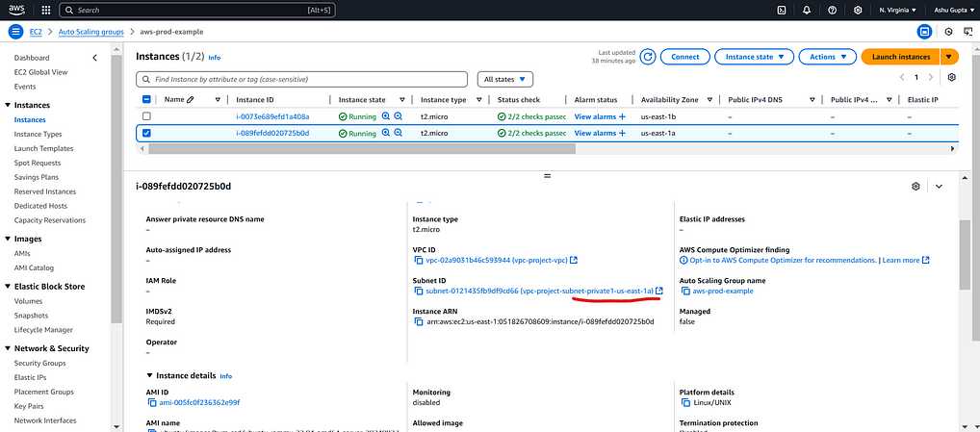Open ami-005fc0f236362e99f link

199,403
